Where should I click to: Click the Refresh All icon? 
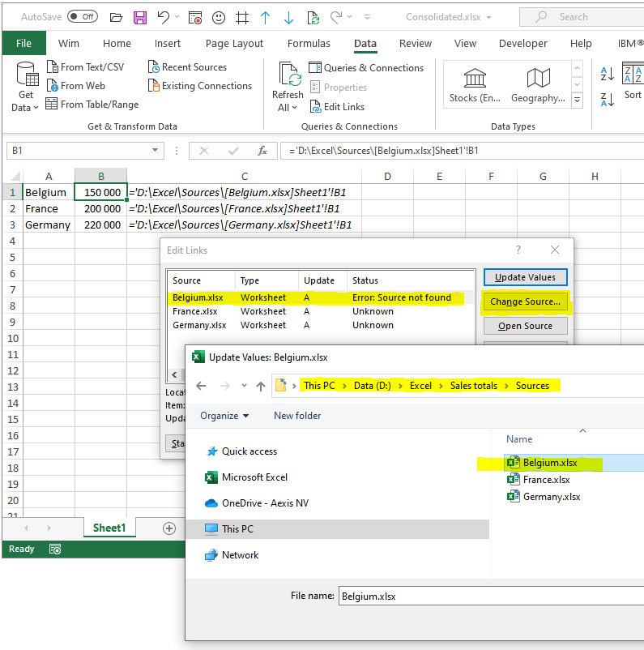coord(288,75)
